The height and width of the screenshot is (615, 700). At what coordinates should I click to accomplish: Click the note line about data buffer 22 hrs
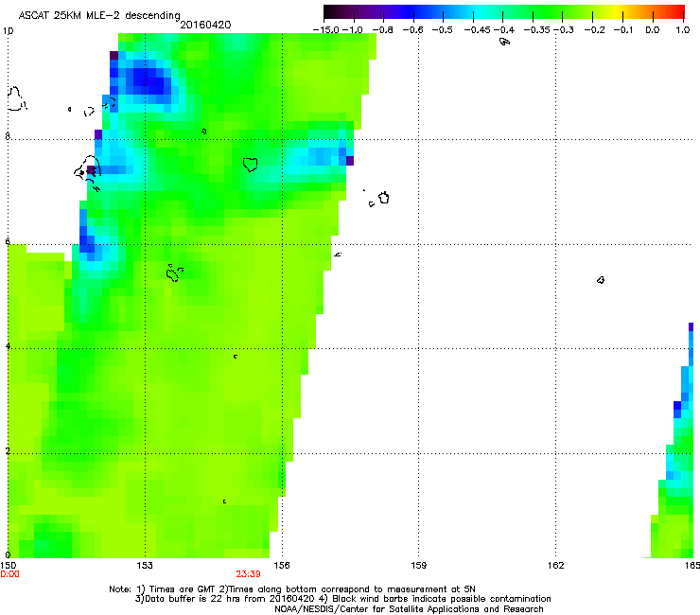[x=342, y=599]
